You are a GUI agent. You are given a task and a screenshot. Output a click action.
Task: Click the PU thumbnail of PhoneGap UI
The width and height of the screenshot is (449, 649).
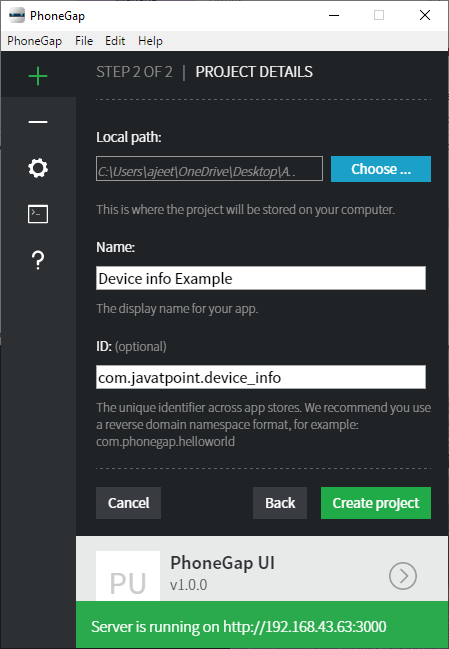[x=128, y=576]
